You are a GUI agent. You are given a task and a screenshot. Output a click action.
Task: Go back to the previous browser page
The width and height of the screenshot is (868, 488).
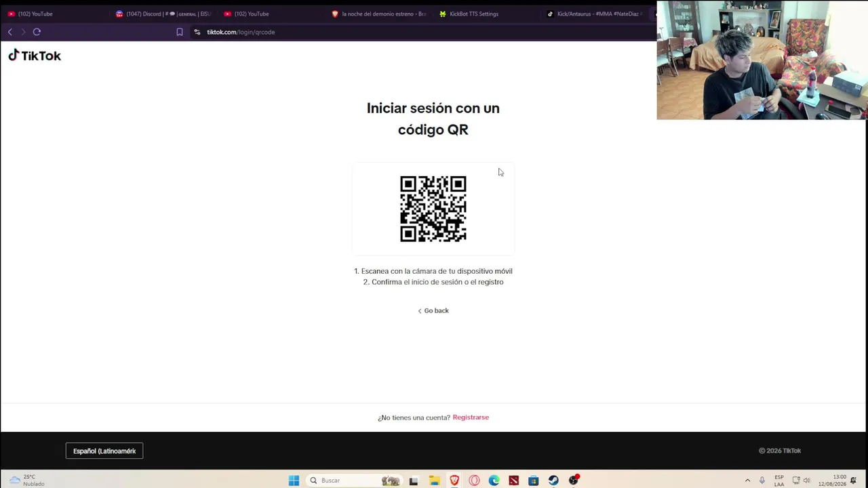(x=9, y=32)
